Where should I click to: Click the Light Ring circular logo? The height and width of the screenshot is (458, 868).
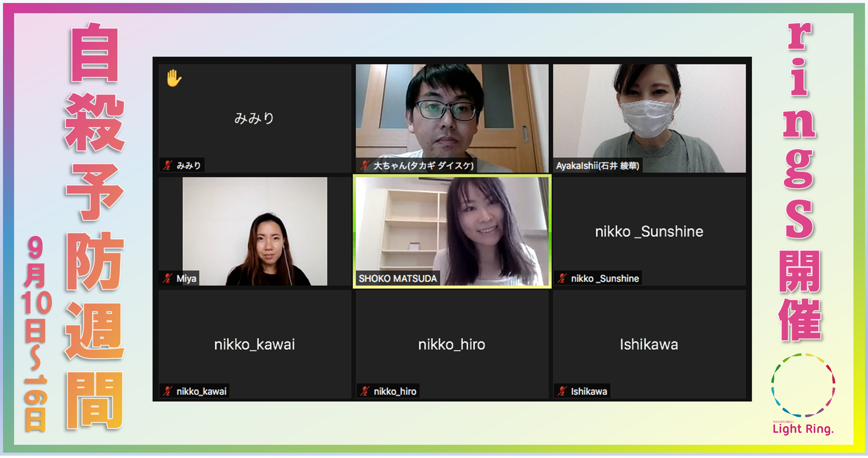[x=803, y=385]
